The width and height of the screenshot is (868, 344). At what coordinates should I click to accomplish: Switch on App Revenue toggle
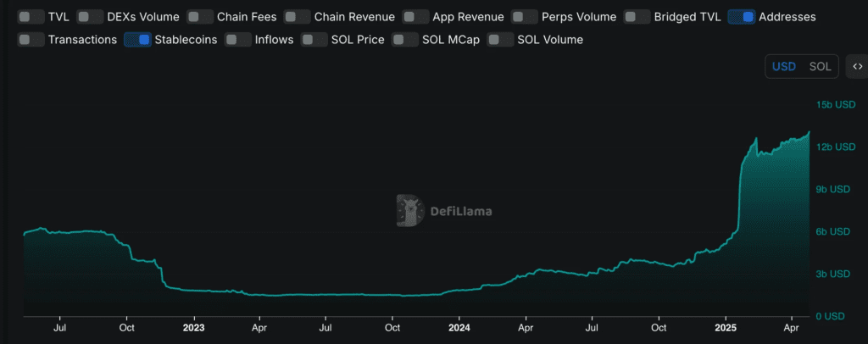[x=415, y=17]
